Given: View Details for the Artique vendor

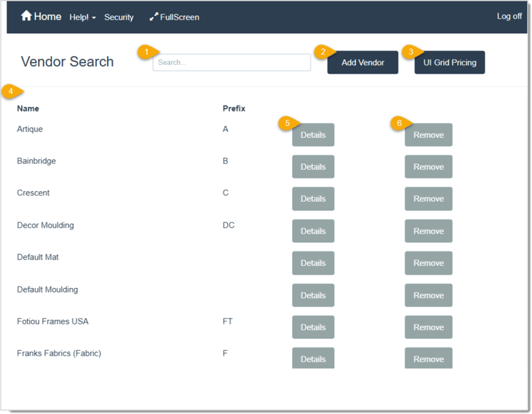Looking at the screenshot, I should (313, 135).
